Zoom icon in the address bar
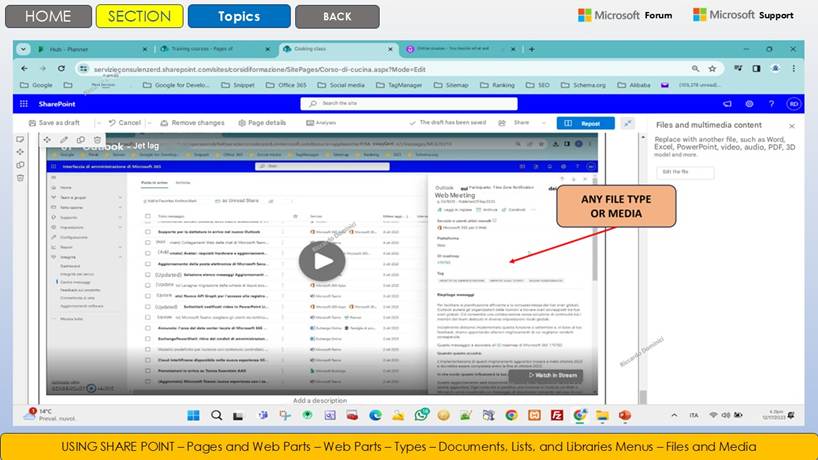 695,68
